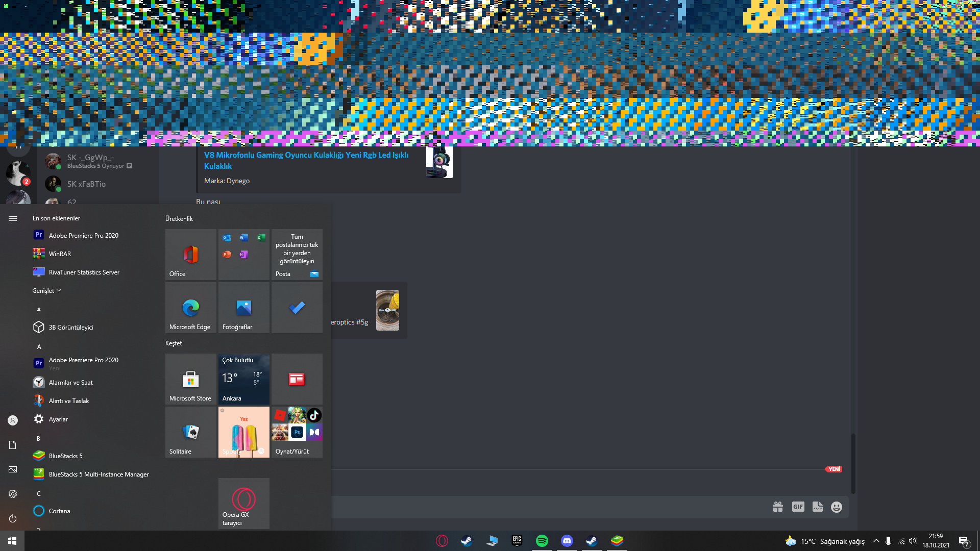Click the Spotify taskbar icon
The height and width of the screenshot is (551, 980).
click(x=542, y=541)
